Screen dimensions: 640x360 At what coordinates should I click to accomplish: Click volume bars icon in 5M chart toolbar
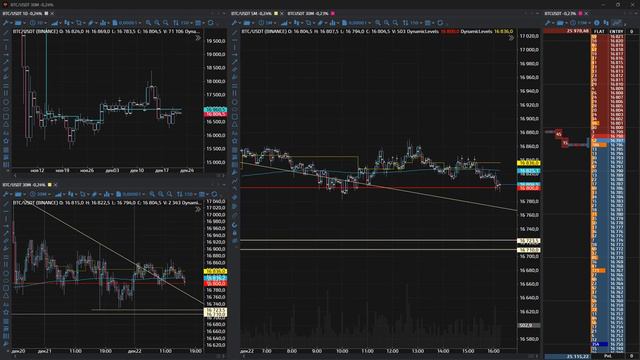332,23
